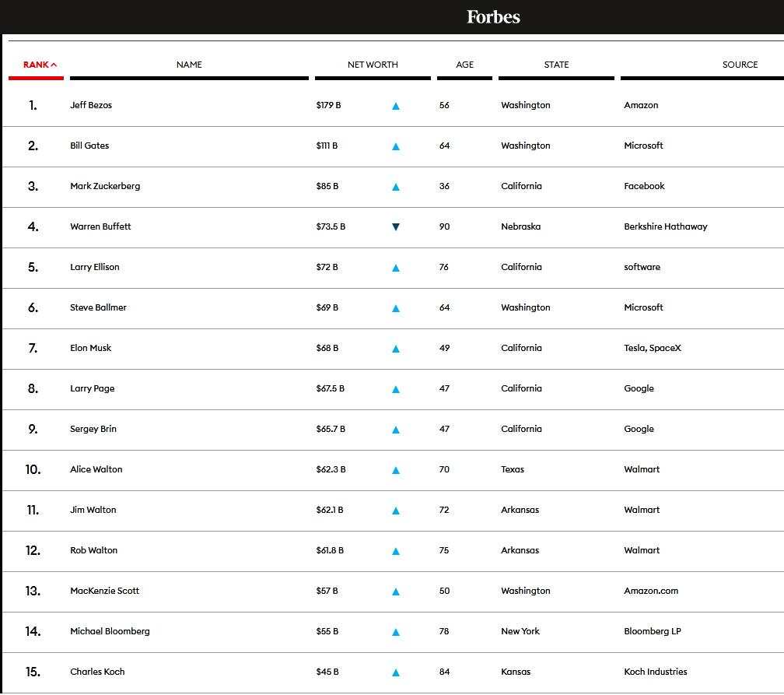Viewport: 784px width, 695px height.
Task: Click MacKenzie Scott's up-arrow trend icon
Action: click(396, 591)
